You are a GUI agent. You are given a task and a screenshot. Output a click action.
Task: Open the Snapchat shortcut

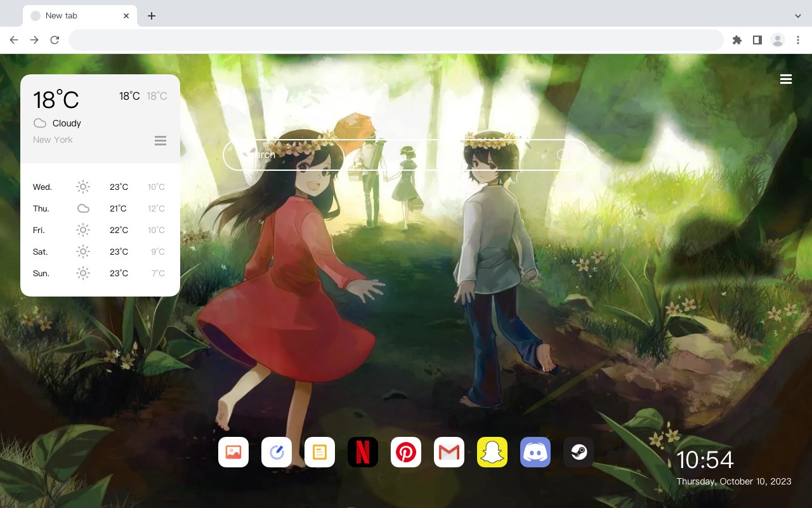(x=492, y=452)
